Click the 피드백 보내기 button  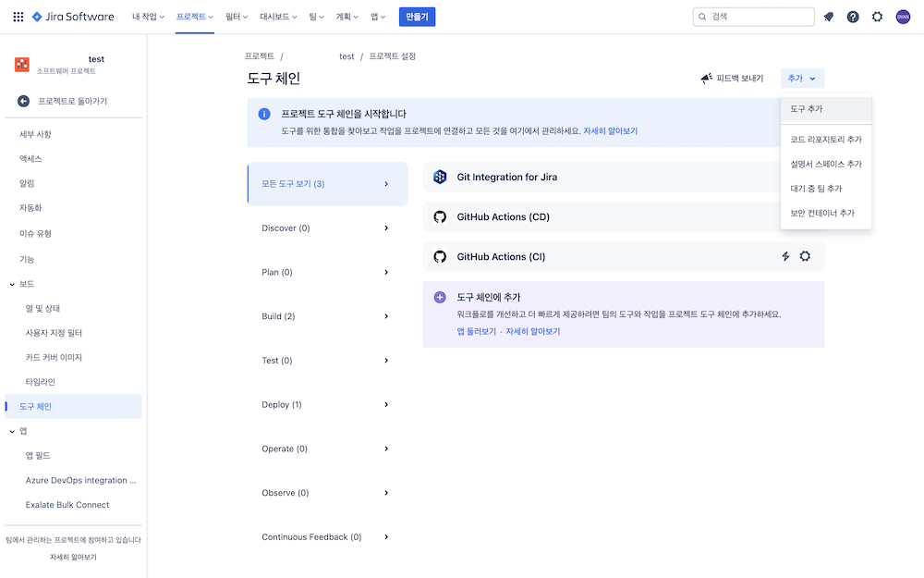point(731,78)
